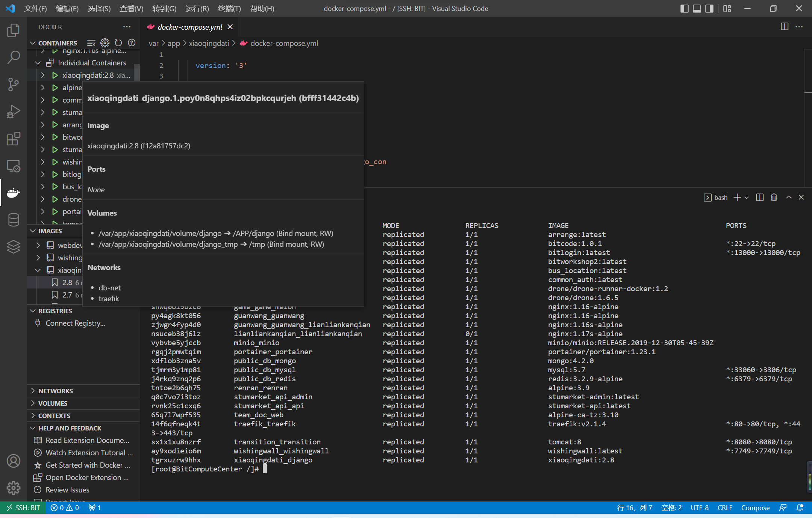Open the Accounts icon in activity bar
This screenshot has height=518, width=812.
click(14, 461)
